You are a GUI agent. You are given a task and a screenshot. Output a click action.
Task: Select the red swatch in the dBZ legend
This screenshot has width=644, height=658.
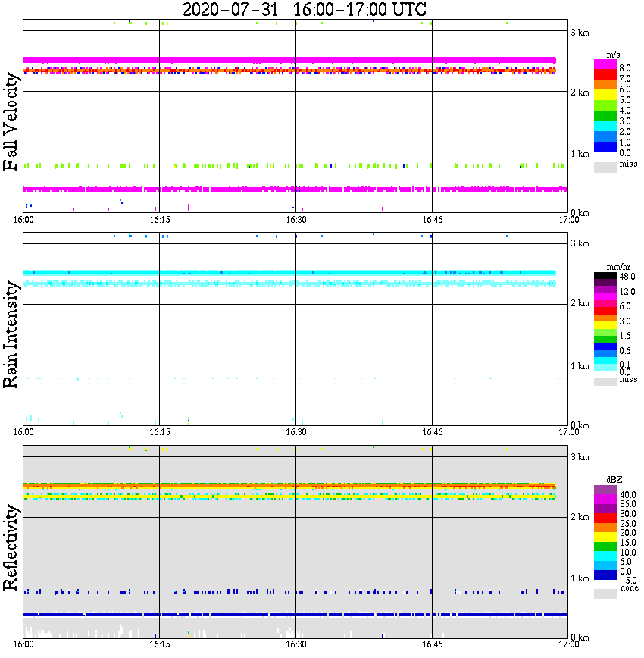click(605, 518)
